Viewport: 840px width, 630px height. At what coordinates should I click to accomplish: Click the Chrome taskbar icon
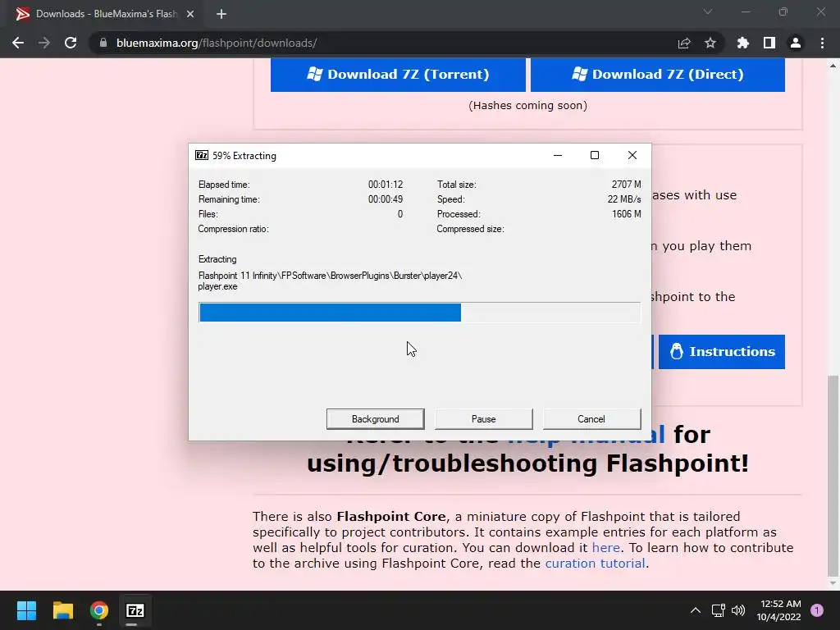click(x=99, y=610)
